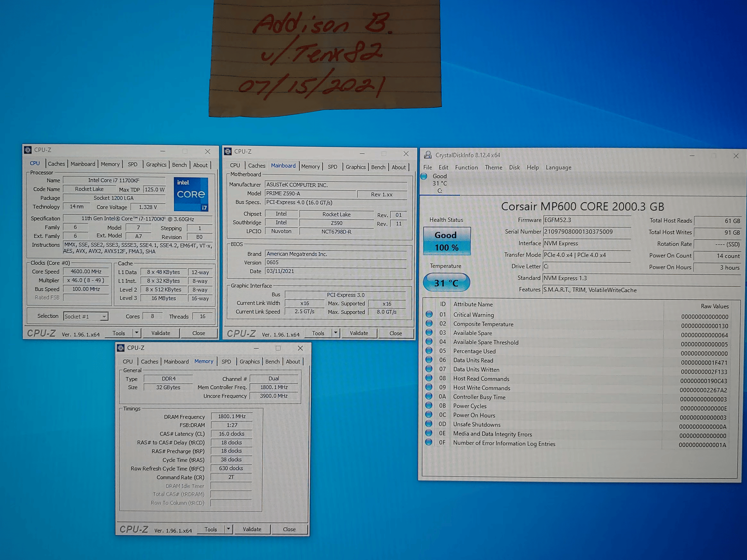Click the Attribute Name column header

pos(473,304)
